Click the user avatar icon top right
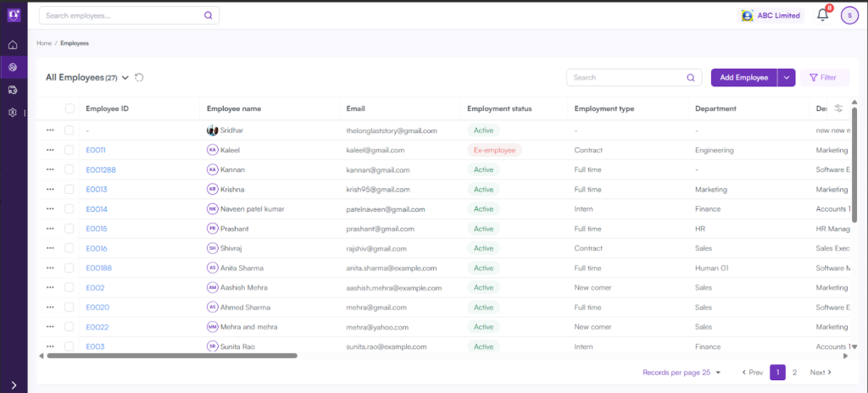This screenshot has height=393, width=868. coord(849,14)
